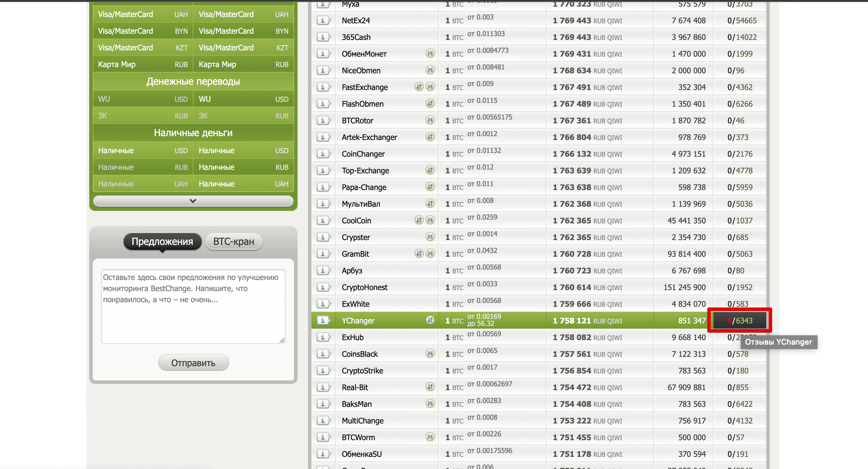Open info icon for CryptoHonest row
This screenshot has height=469, width=868.
(x=323, y=287)
